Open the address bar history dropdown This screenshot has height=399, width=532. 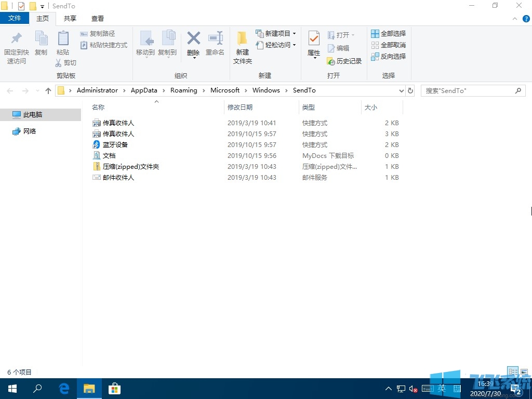tap(400, 90)
